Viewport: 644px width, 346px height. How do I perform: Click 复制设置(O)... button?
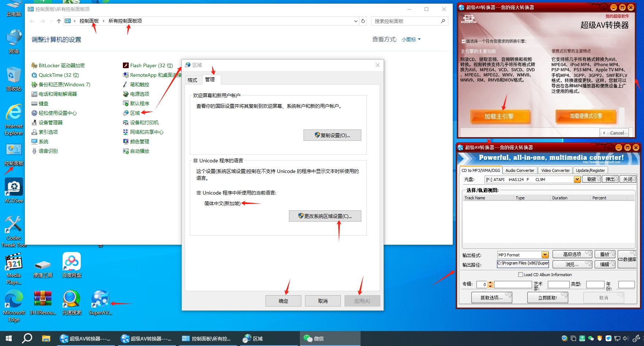coord(332,135)
